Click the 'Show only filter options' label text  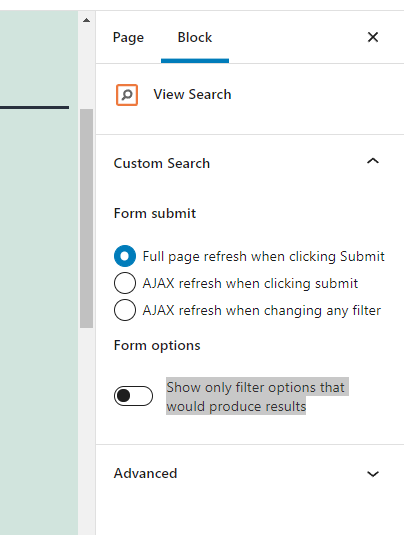coord(257,396)
